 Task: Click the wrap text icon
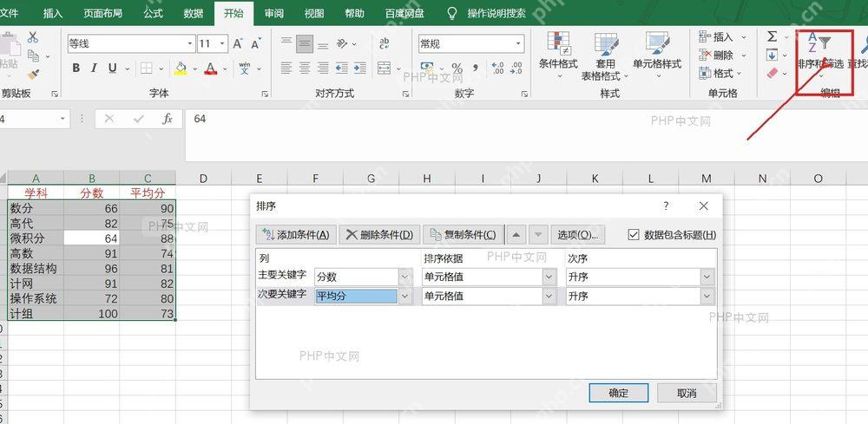(x=385, y=43)
